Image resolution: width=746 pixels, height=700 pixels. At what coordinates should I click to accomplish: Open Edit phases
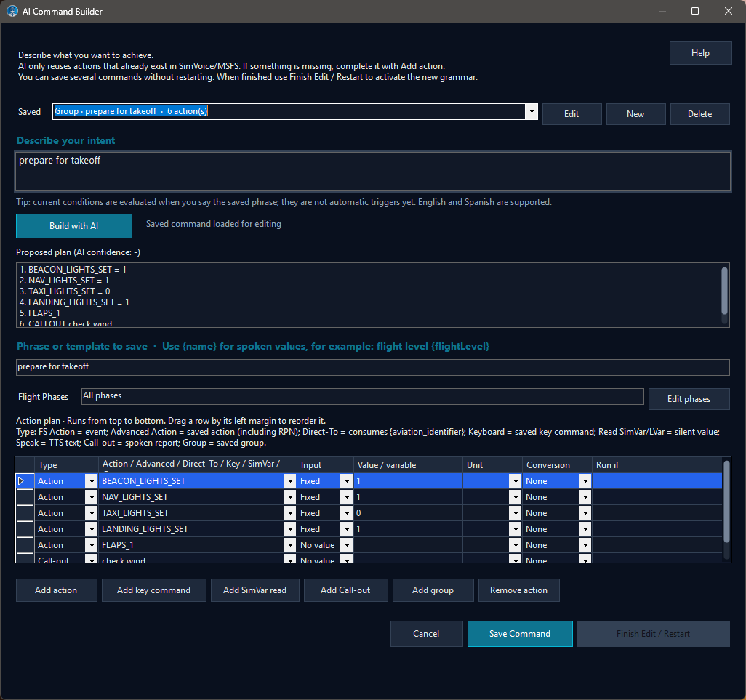pos(689,399)
